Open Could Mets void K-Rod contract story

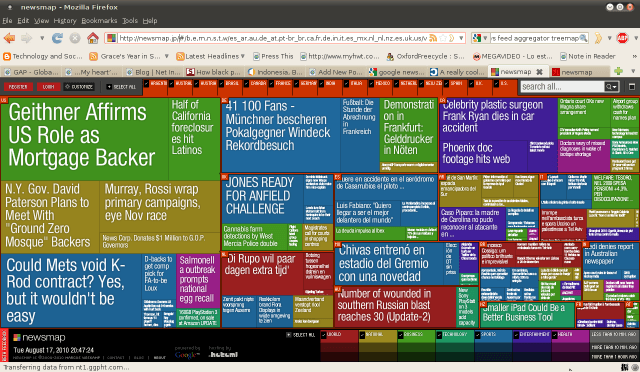coord(65,290)
